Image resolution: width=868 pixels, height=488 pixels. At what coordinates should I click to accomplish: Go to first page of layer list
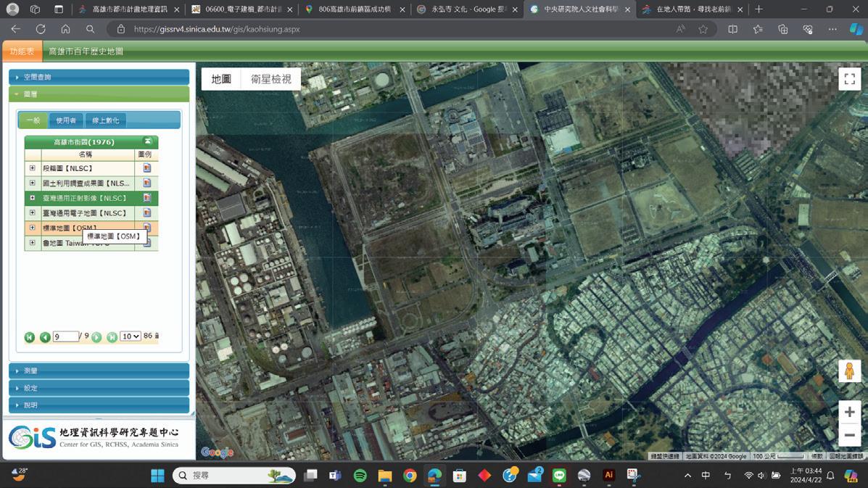(30, 337)
